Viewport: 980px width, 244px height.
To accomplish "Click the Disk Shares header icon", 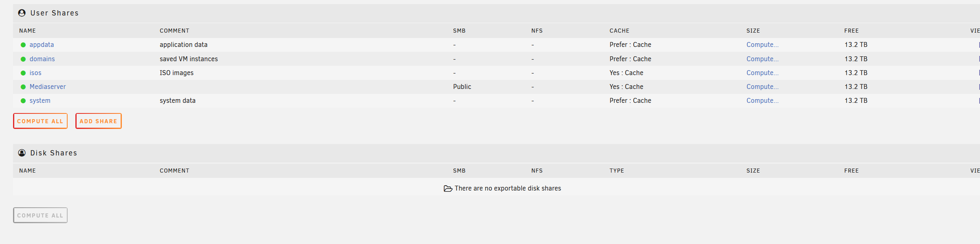I will click(x=22, y=153).
